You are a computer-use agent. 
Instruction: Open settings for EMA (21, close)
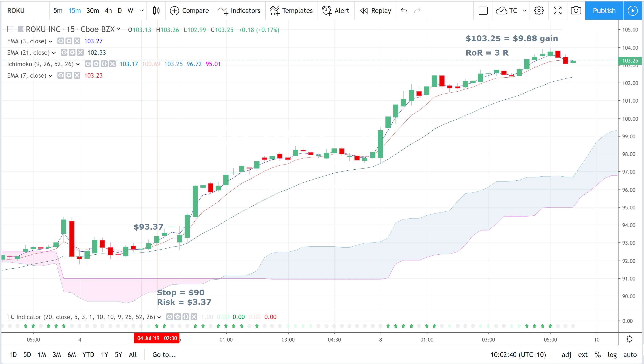click(72, 53)
